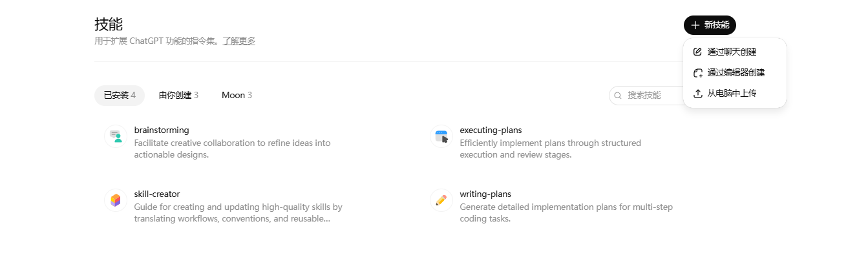Open the brainstorming skill title

coord(162,130)
